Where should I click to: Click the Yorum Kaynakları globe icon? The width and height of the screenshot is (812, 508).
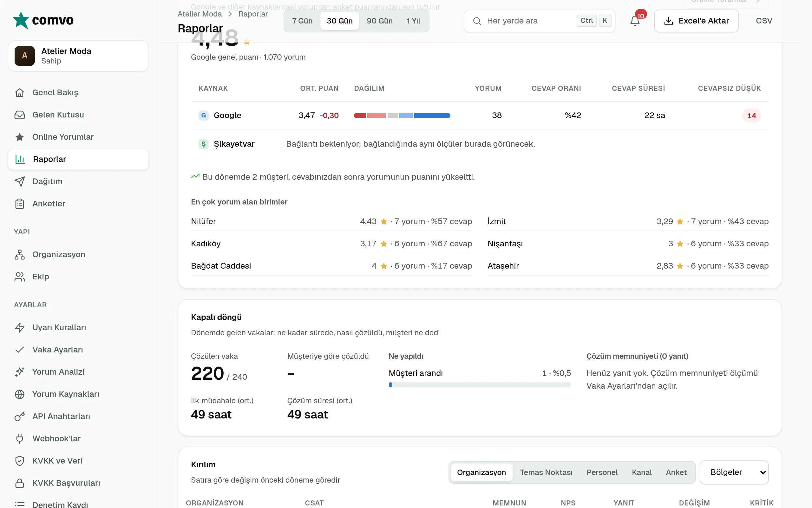tap(20, 394)
